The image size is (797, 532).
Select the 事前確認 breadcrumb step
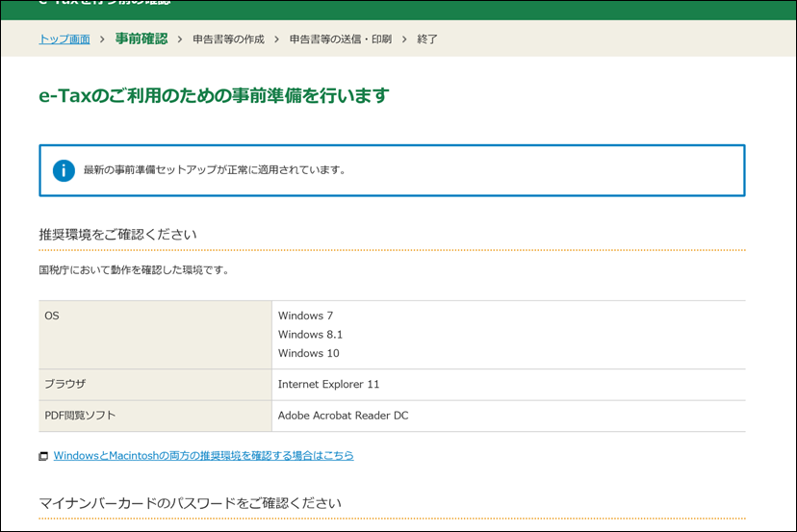tap(141, 38)
